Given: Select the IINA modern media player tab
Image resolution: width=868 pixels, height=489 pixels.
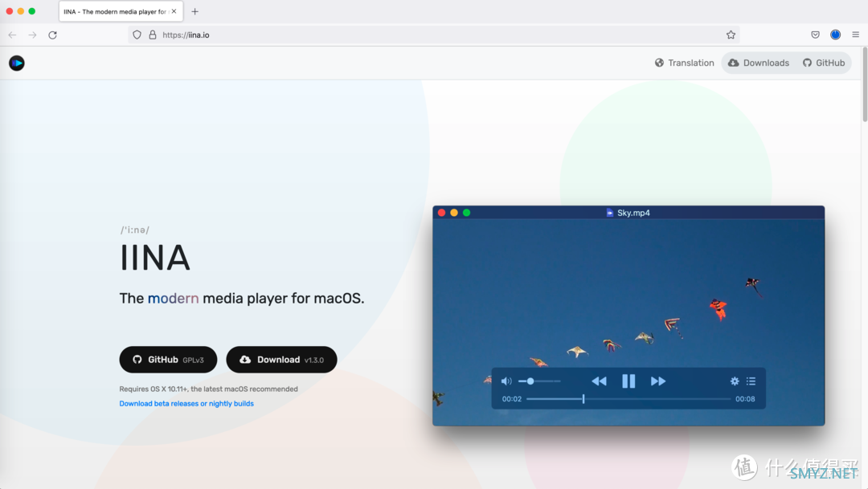Looking at the screenshot, I should pyautogui.click(x=121, y=11).
